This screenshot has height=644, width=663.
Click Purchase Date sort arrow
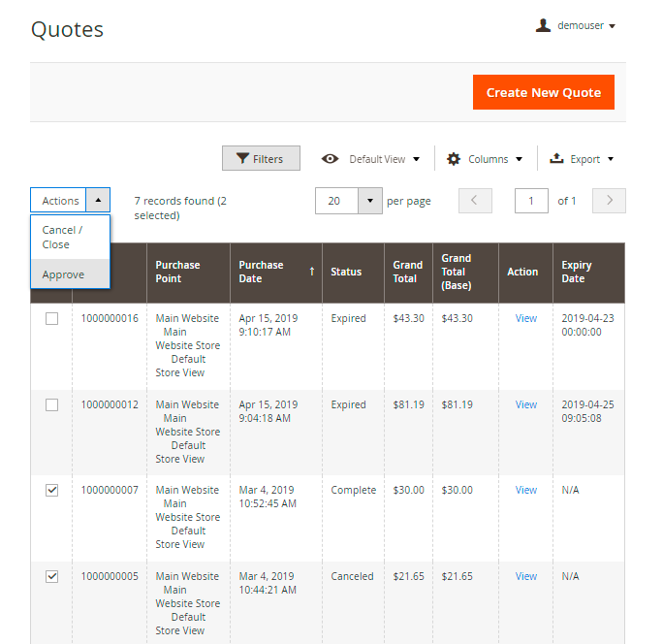point(311,272)
